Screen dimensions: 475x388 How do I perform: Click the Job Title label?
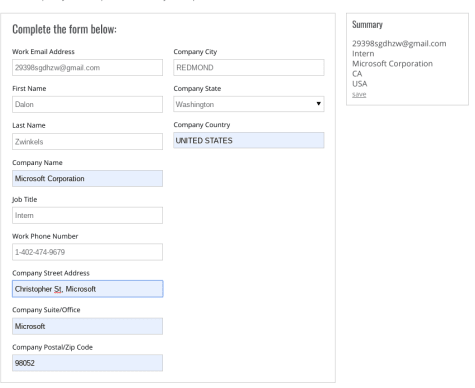(x=24, y=200)
